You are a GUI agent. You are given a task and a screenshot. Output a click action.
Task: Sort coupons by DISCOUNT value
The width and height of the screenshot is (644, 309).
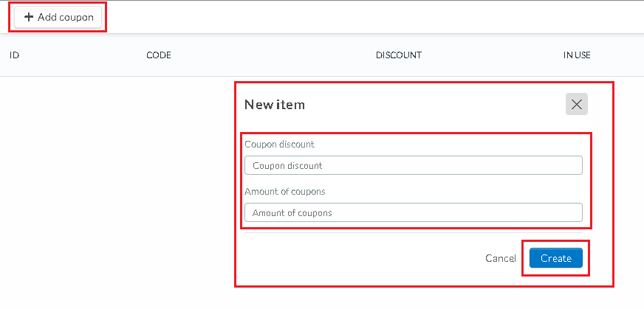[398, 55]
